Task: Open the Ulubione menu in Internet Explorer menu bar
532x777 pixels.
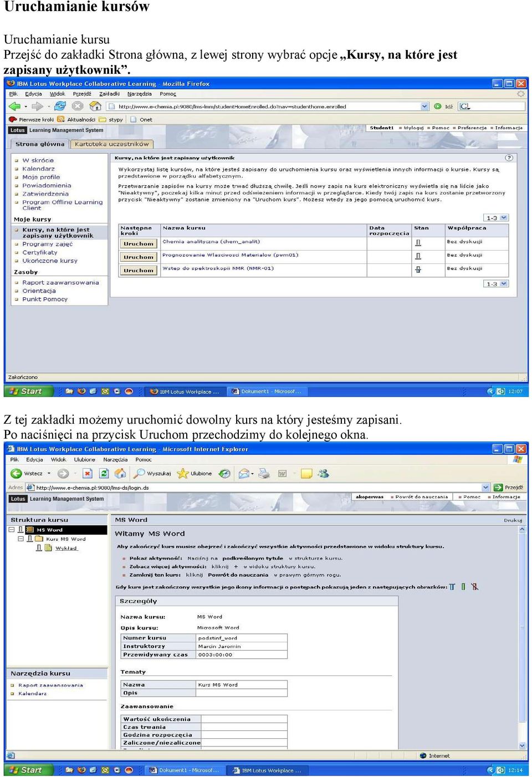Action: click(x=84, y=459)
